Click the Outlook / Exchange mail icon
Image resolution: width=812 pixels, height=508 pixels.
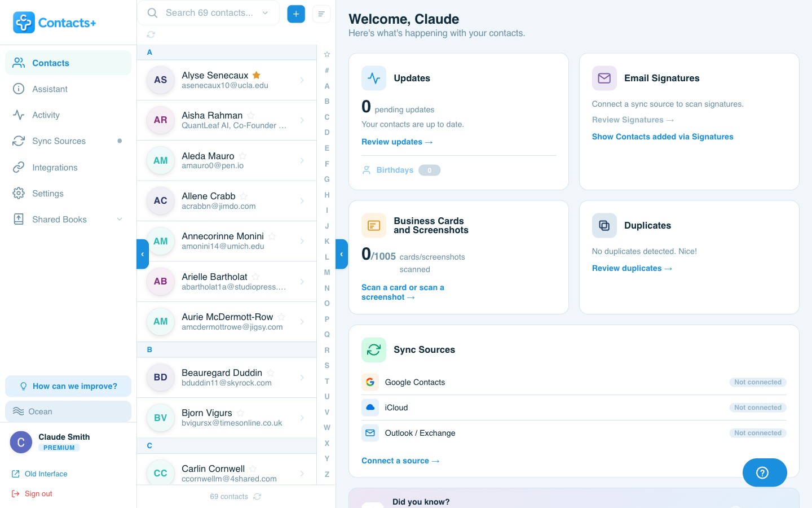click(370, 433)
